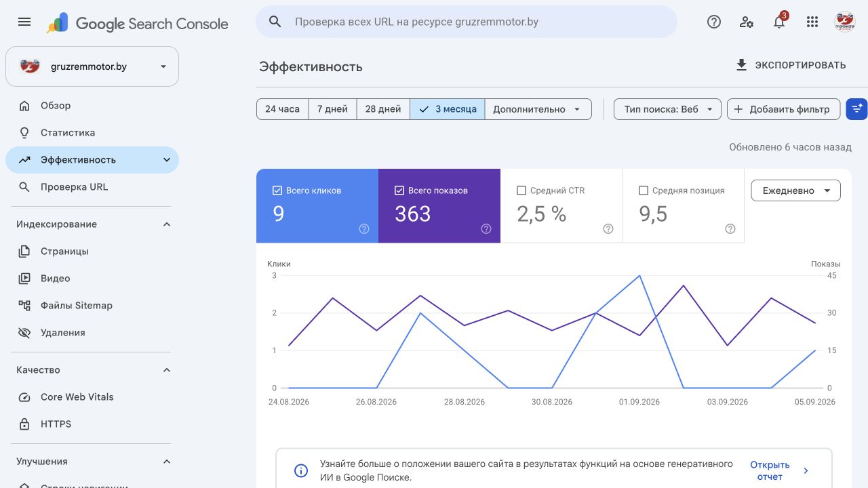The image size is (868, 488).
Task: Click the Открыть отчет link
Action: click(770, 470)
